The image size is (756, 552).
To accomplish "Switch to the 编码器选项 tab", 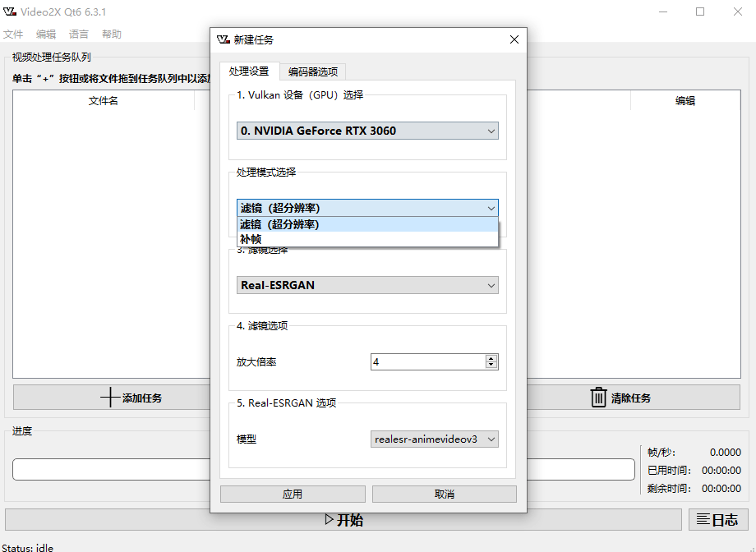I will 312,71.
